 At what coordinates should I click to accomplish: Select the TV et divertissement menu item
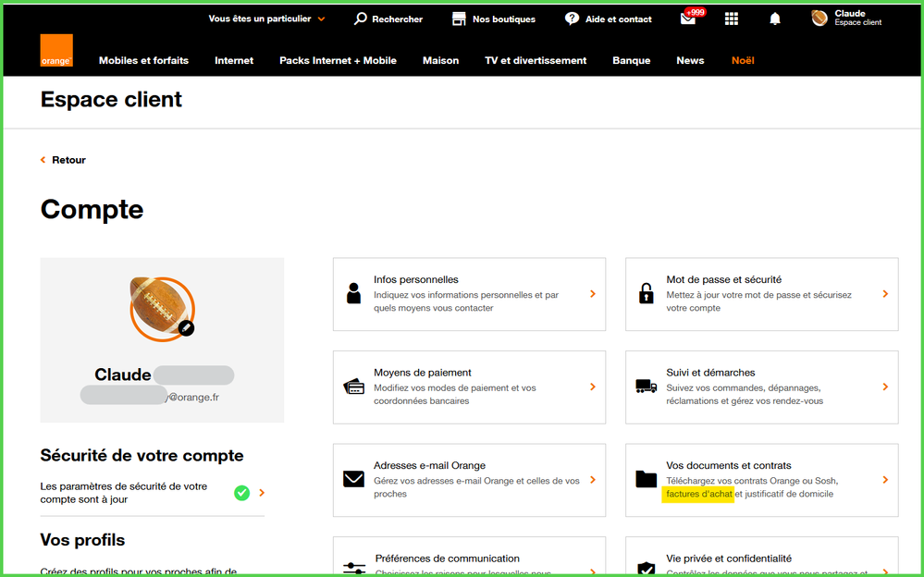(x=536, y=61)
